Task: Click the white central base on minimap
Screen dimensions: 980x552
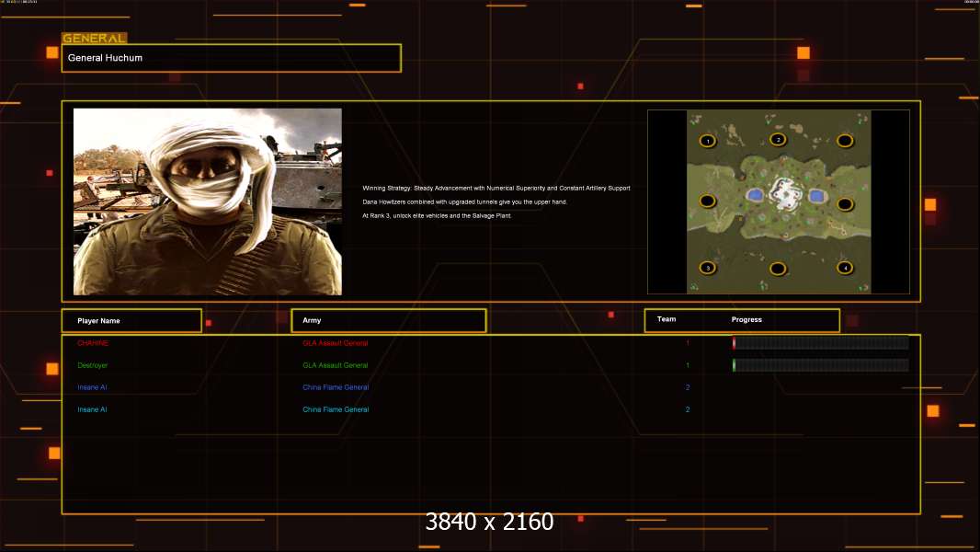Action: (x=784, y=193)
